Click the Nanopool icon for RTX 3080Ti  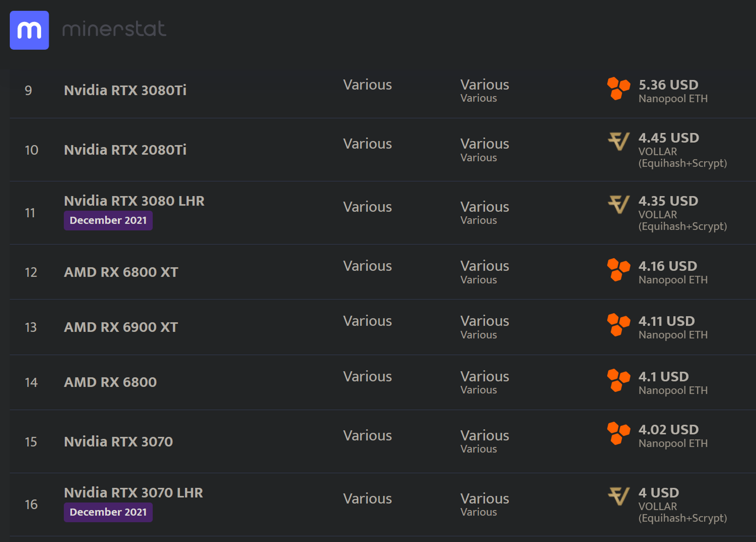[x=618, y=89]
